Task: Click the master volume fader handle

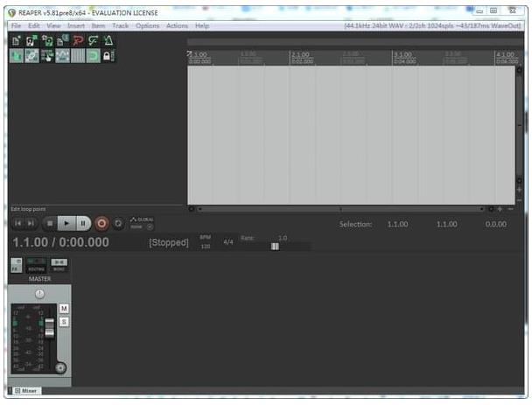Action: (x=50, y=328)
